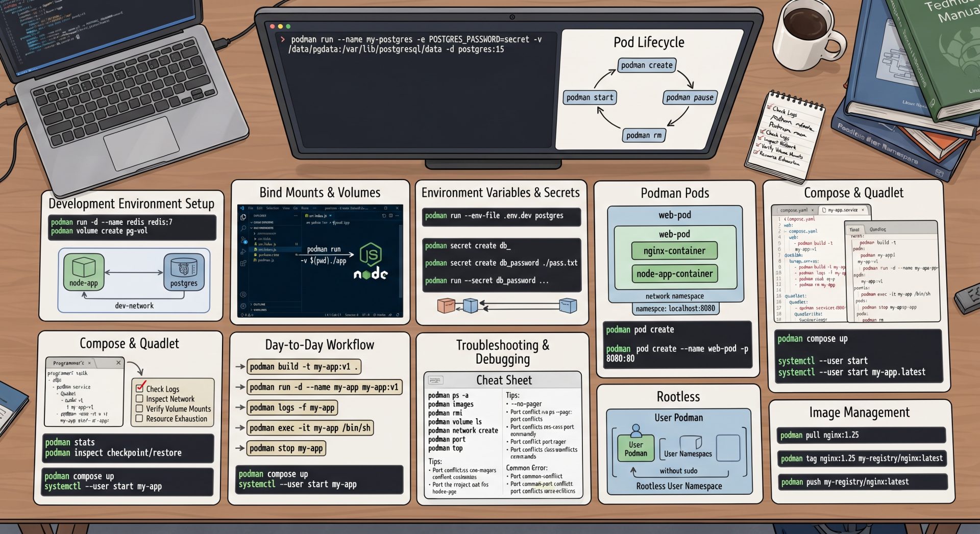The width and height of the screenshot is (980, 534).
Task: Collapse the first Explorer section chevron
Action: point(252,222)
